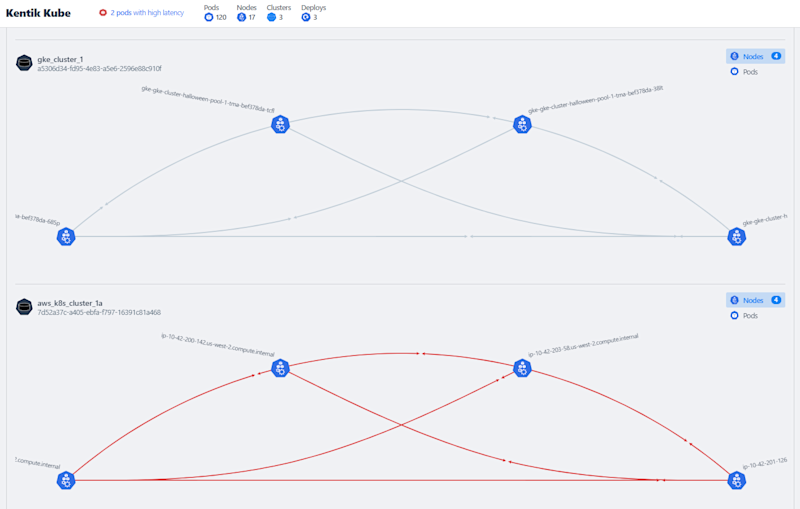Select node ip-10-42-203-58.us-west-2.compute.internal
Screen dimensions: 800x509
[x=522, y=368]
